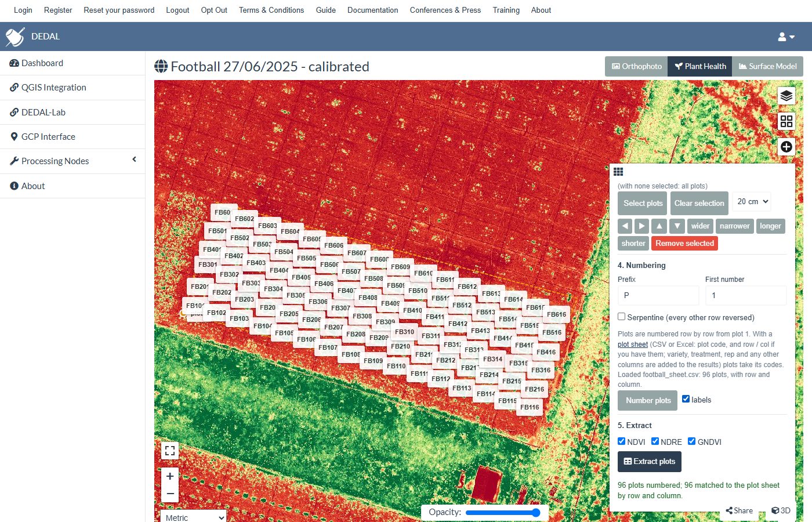Zoom out of the map
Screen dimensions: 812x522
pos(170,494)
